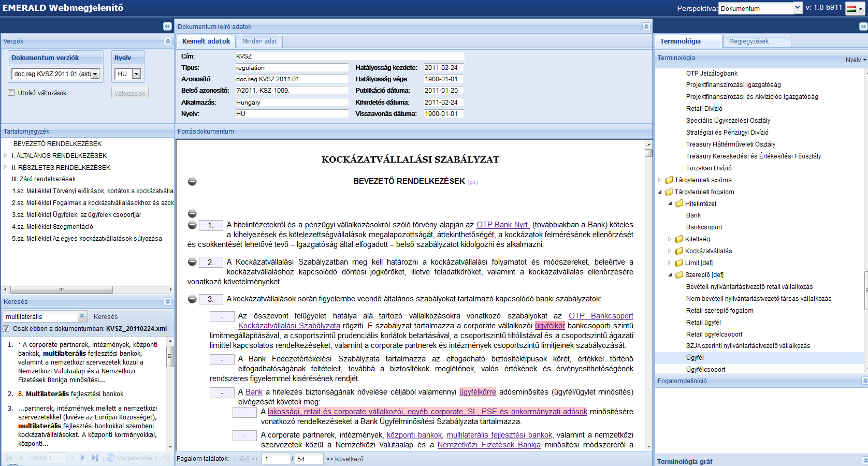Follow the OTP Bank Nyrt. link
The width and height of the screenshot is (868, 466).
503,225
